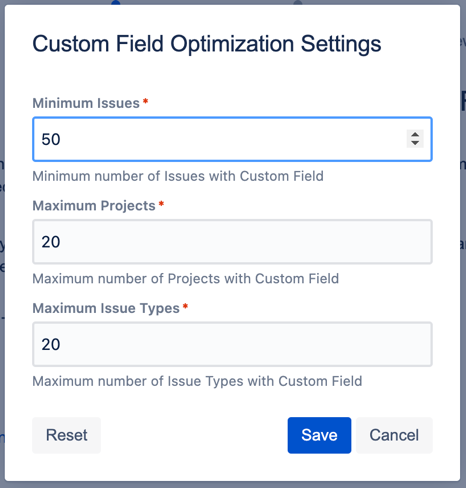The width and height of the screenshot is (466, 488).
Task: Click the gray dot above the dialog's top edge
Action: coord(298,2)
